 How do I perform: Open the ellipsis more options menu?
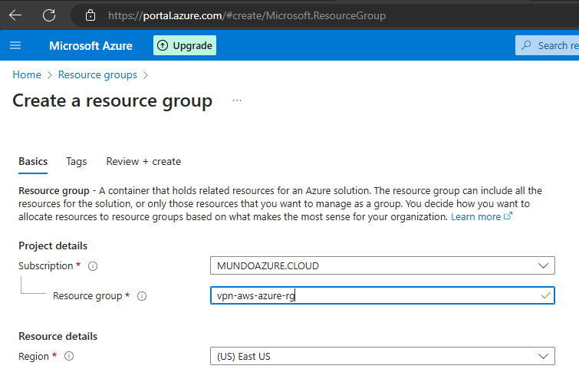point(237,100)
